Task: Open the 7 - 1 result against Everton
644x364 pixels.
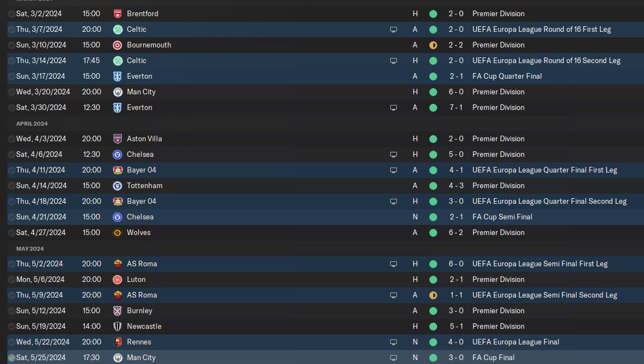Action: pyautogui.click(x=456, y=108)
